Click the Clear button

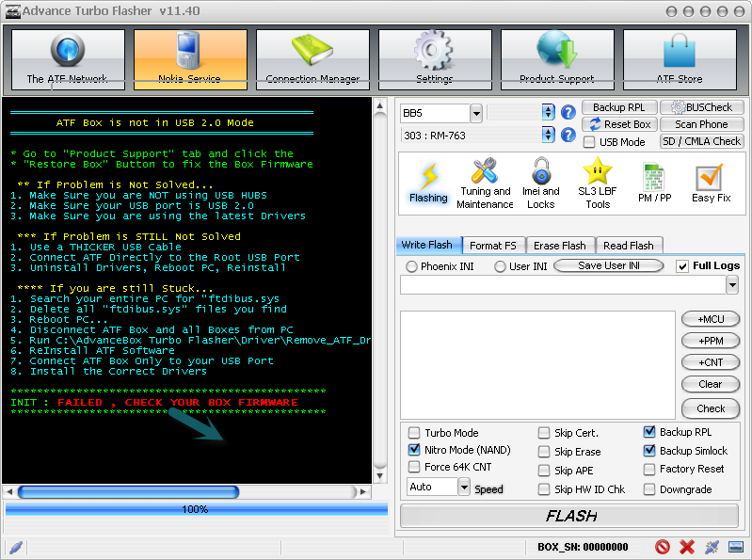click(711, 384)
